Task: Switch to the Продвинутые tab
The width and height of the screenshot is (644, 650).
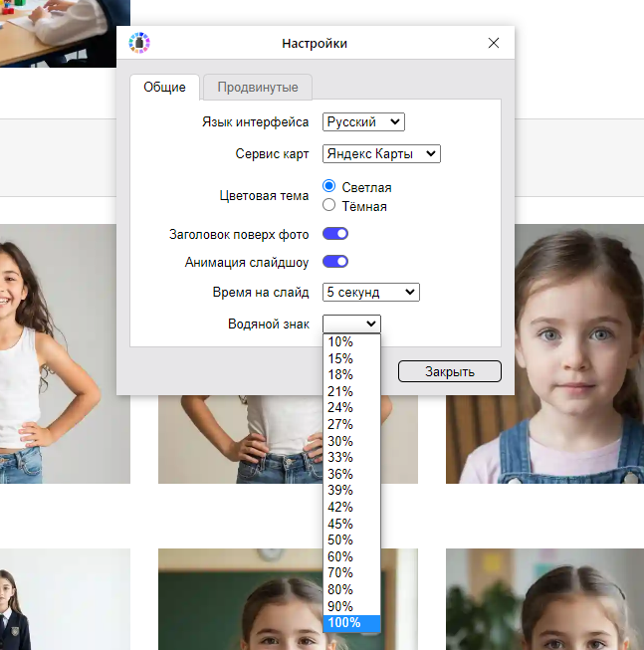Action: click(258, 88)
